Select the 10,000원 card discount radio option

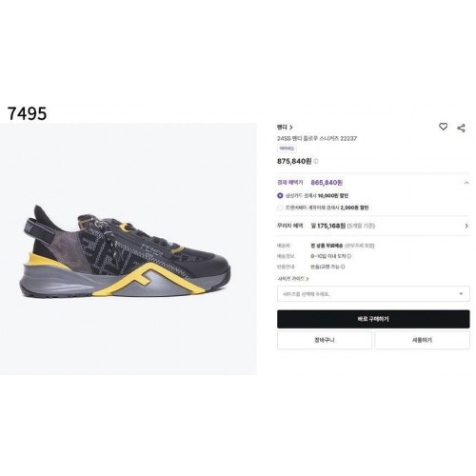(280, 195)
